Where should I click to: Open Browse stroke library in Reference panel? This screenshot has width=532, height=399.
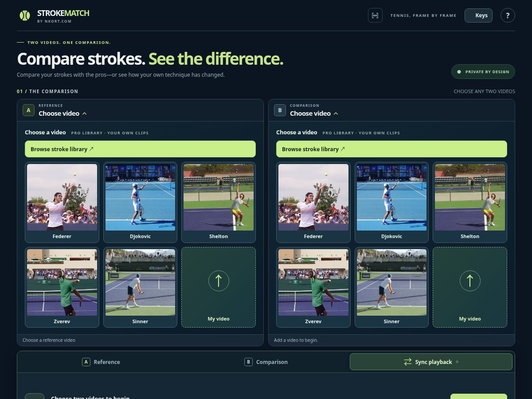click(x=140, y=149)
